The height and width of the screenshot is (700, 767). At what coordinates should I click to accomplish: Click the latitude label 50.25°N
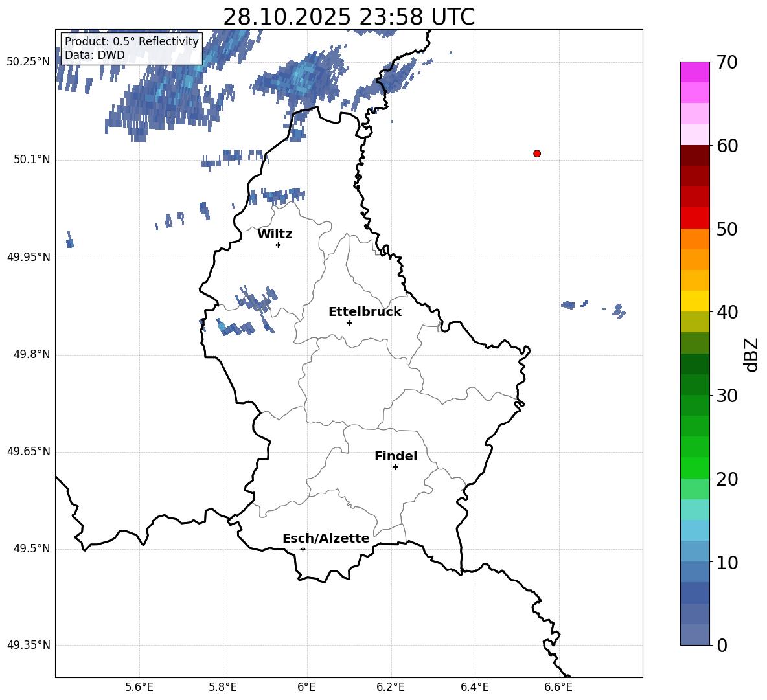(x=29, y=62)
